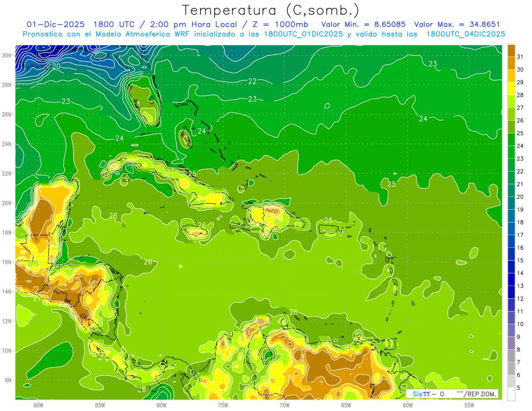The width and height of the screenshot is (532, 411).
Task: Click the "65W" longitude axis label
Action: [x=346, y=405]
